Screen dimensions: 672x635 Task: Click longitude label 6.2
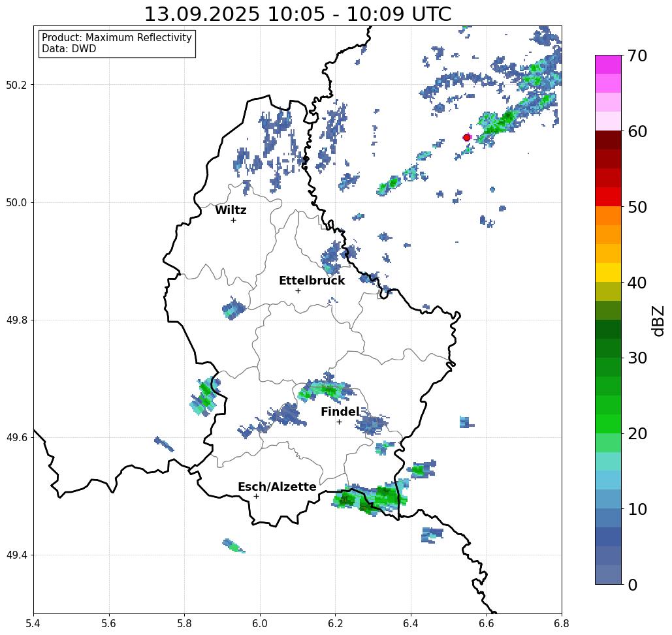(335, 623)
